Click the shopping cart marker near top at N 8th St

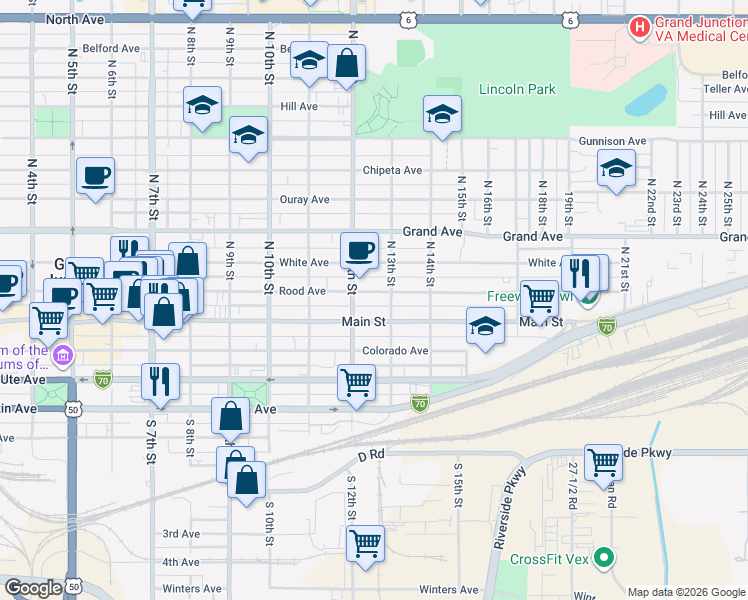(x=192, y=7)
